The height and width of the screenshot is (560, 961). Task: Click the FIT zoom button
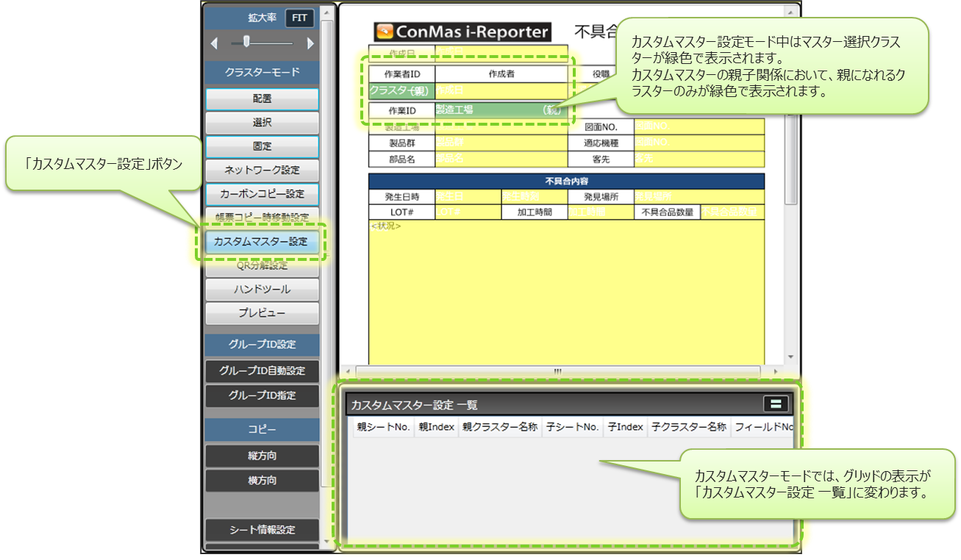pos(299,18)
